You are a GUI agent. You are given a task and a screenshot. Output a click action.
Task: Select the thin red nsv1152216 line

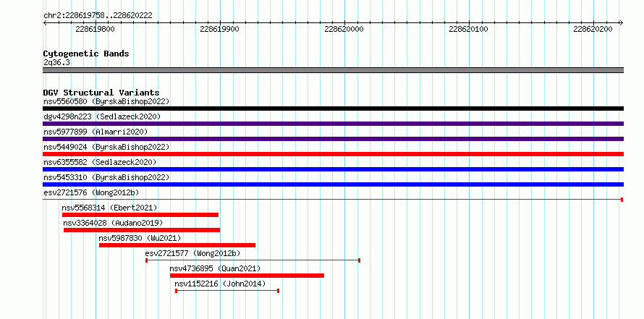point(227,291)
